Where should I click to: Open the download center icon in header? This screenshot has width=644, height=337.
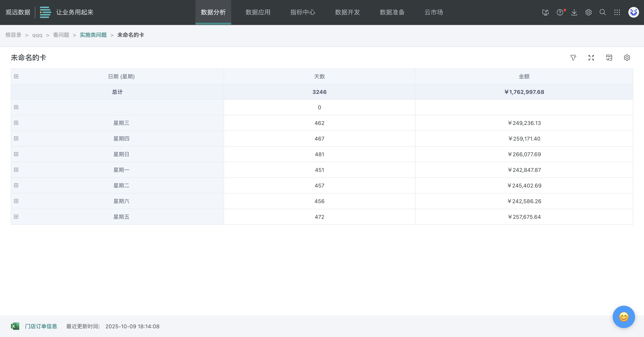(574, 12)
